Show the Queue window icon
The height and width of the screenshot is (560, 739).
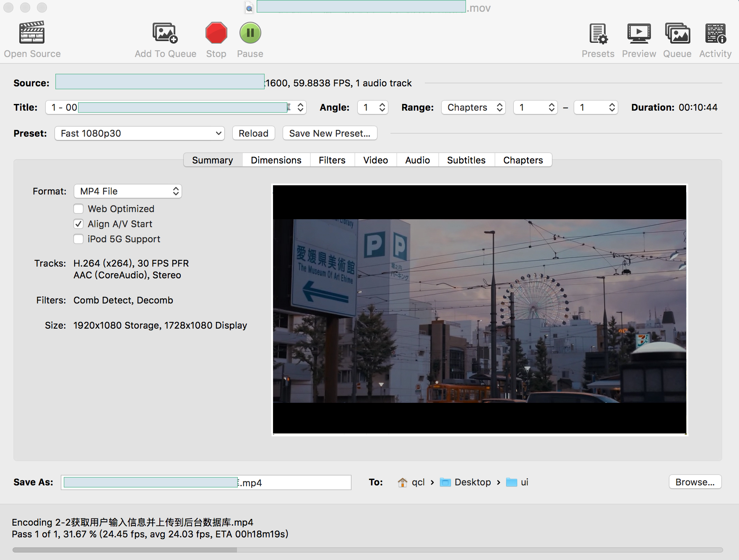click(x=677, y=34)
